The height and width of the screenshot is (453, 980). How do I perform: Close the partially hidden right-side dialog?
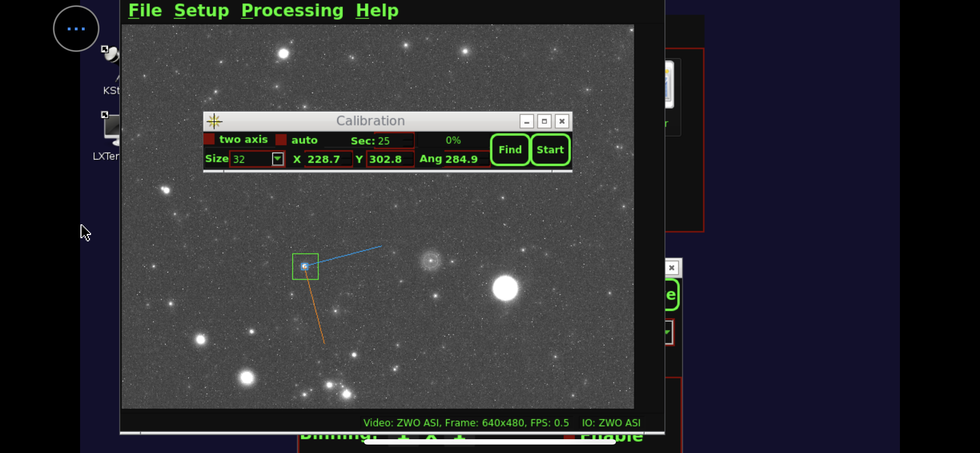(671, 268)
